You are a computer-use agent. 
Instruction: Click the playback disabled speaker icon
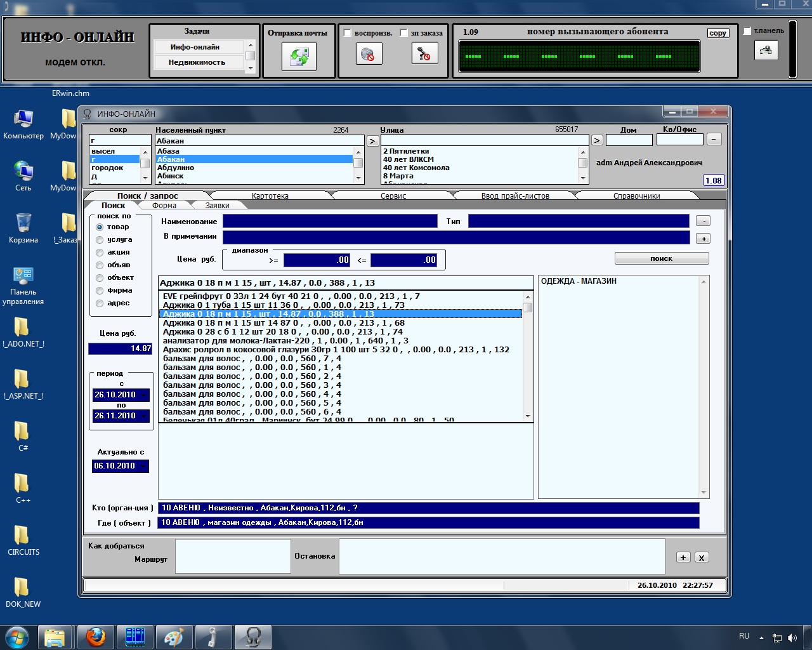(x=368, y=54)
